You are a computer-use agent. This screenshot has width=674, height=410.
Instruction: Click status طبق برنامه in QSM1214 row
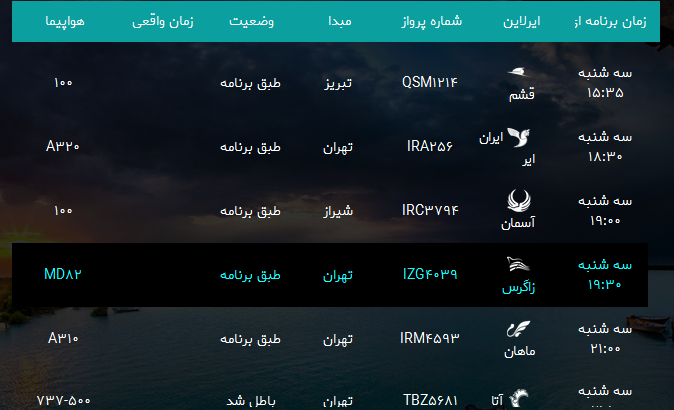point(250,83)
